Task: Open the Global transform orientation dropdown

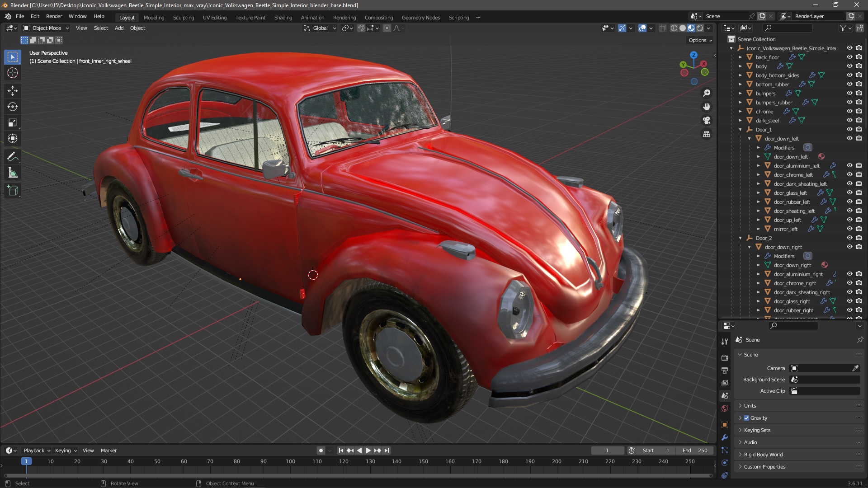Action: (320, 28)
